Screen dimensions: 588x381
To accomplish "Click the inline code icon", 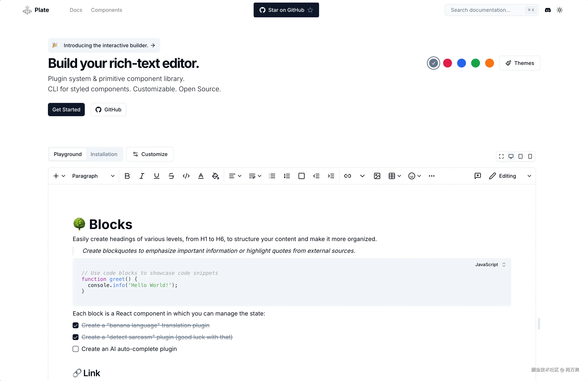I will click(x=186, y=176).
